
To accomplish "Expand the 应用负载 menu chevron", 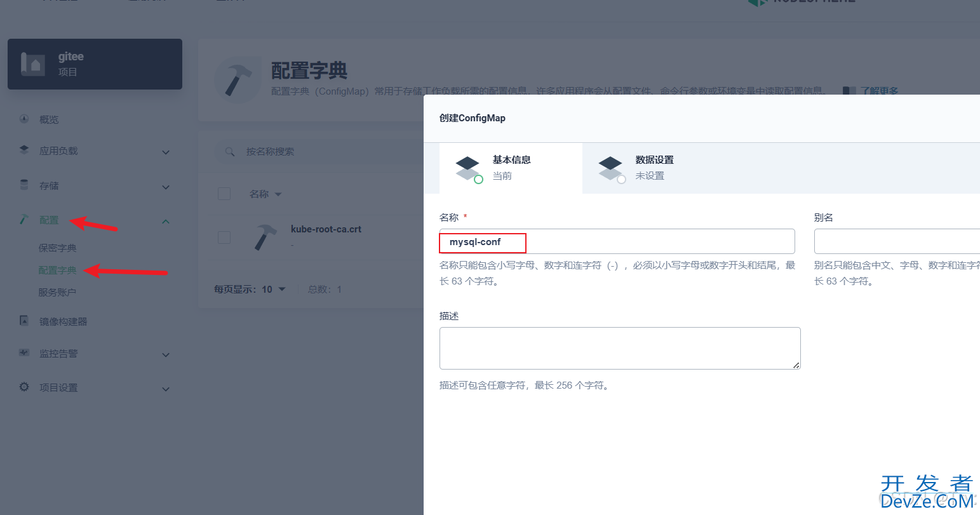I will [x=166, y=152].
